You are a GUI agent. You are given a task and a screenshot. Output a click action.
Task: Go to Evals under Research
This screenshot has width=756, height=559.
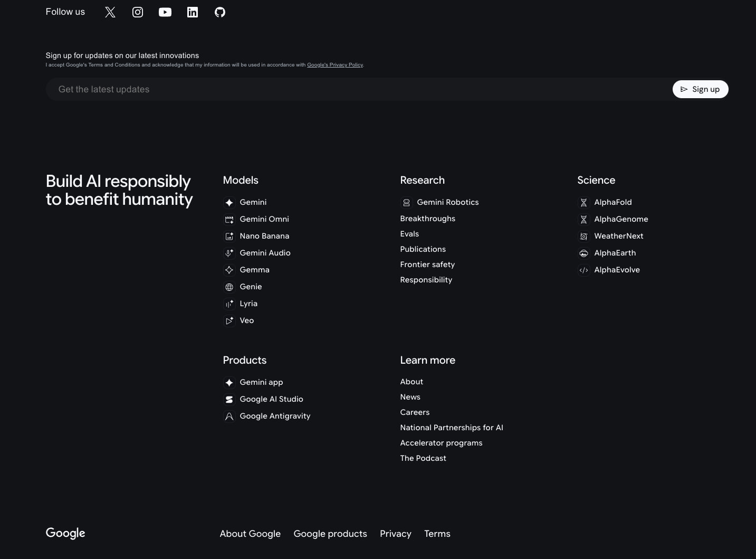[409, 234]
